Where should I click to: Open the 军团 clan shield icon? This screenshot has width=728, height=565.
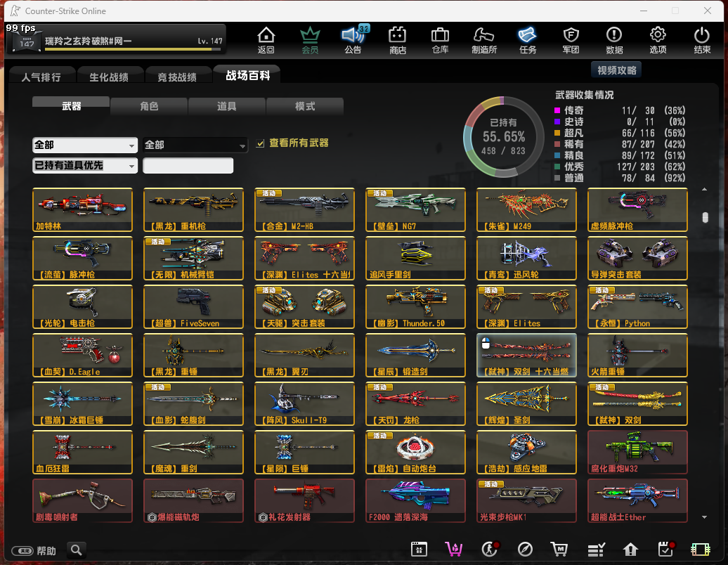pyautogui.click(x=571, y=40)
